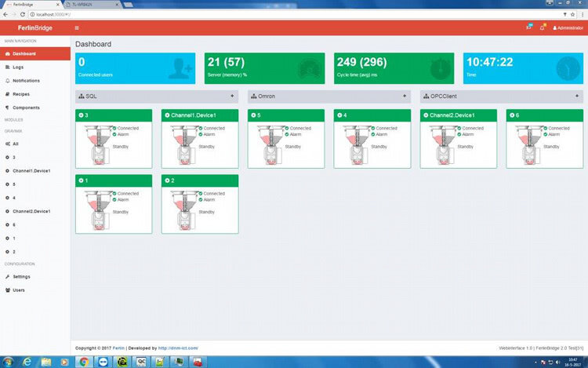Open the Administrator user menu
This screenshot has width=588, height=368.
coord(568,27)
